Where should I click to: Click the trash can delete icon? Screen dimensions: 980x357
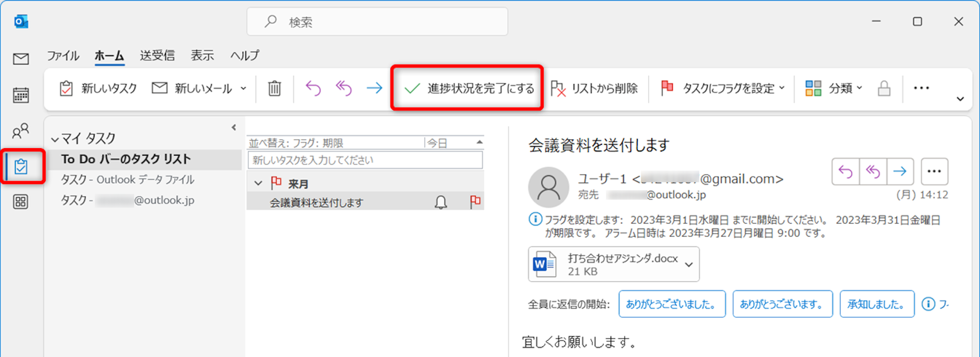(x=274, y=88)
